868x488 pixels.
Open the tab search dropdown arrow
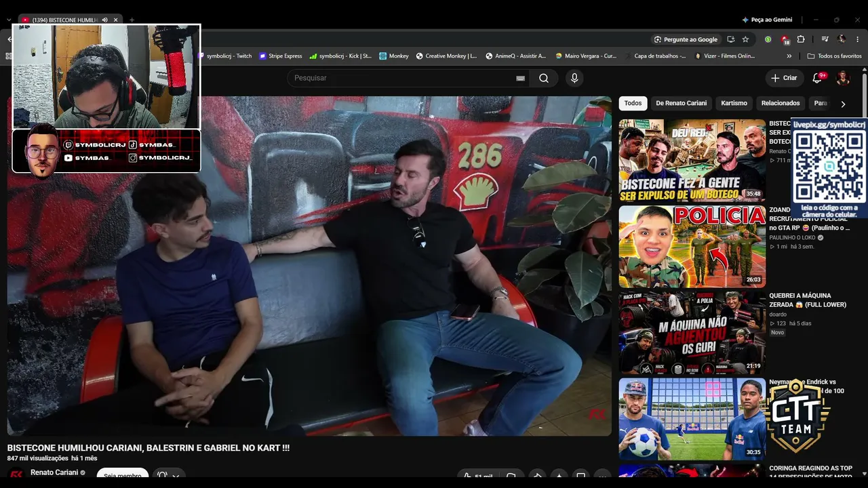click(9, 20)
